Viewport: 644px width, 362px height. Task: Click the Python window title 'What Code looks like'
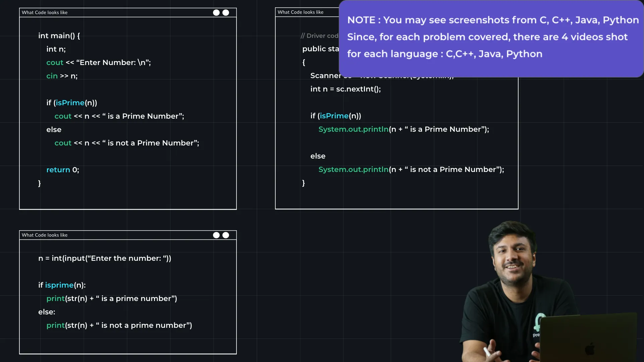pos(45,235)
